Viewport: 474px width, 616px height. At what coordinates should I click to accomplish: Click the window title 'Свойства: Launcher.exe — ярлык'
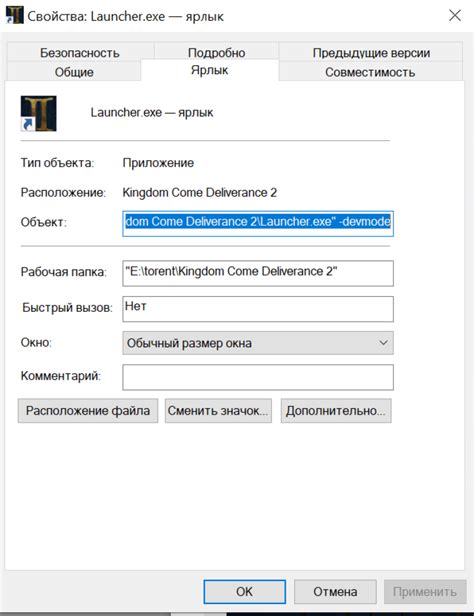(x=126, y=16)
